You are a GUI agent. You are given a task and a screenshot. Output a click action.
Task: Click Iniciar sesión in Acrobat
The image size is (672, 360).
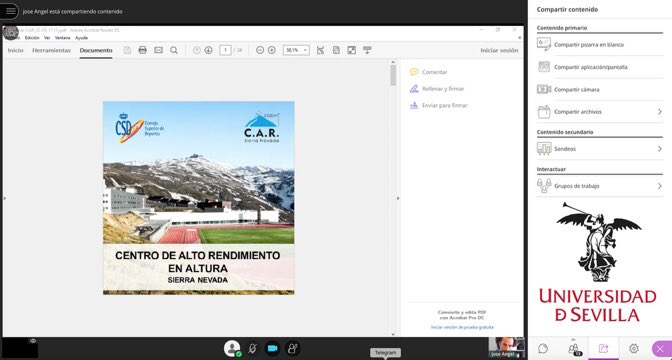[499, 50]
